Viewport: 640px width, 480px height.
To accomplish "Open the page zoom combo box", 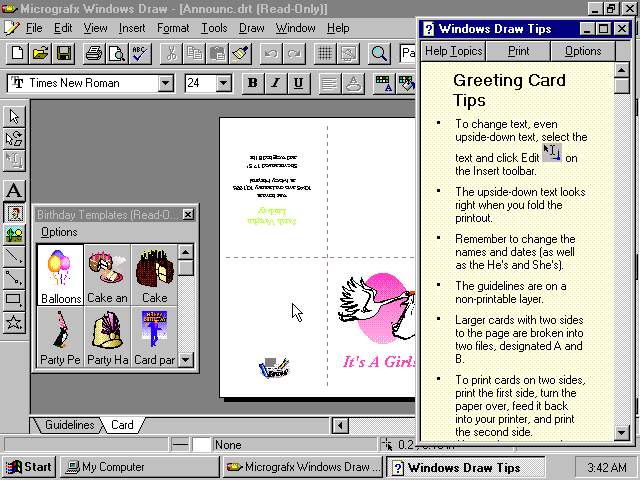I will (407, 53).
